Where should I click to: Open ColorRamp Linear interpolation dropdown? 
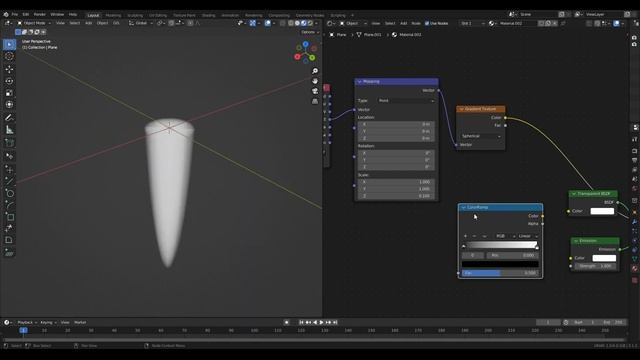coord(528,236)
